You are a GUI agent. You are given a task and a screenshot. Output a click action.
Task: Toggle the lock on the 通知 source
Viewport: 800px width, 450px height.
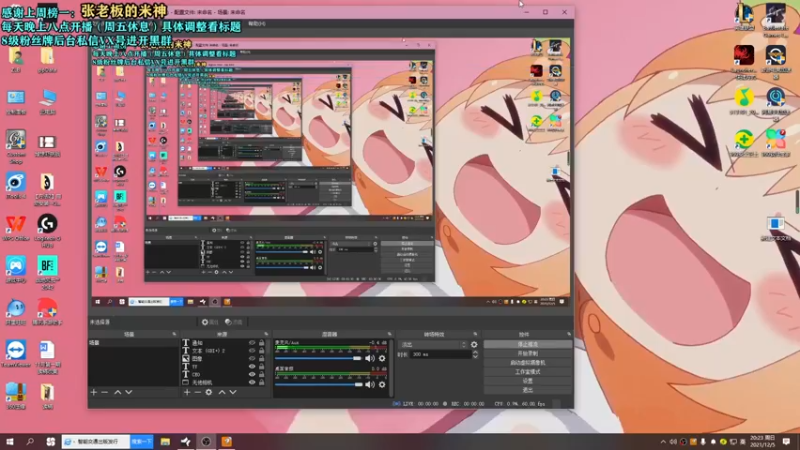pyautogui.click(x=261, y=343)
